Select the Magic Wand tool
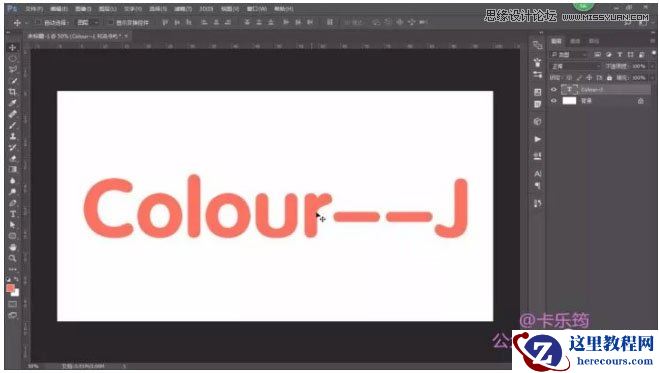 pos(13,81)
